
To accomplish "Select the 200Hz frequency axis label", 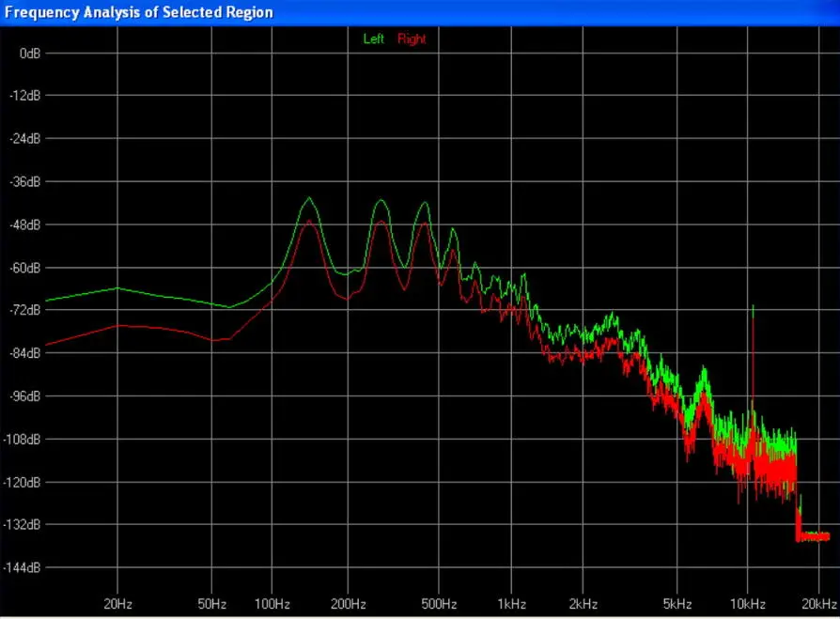I will click(x=348, y=603).
